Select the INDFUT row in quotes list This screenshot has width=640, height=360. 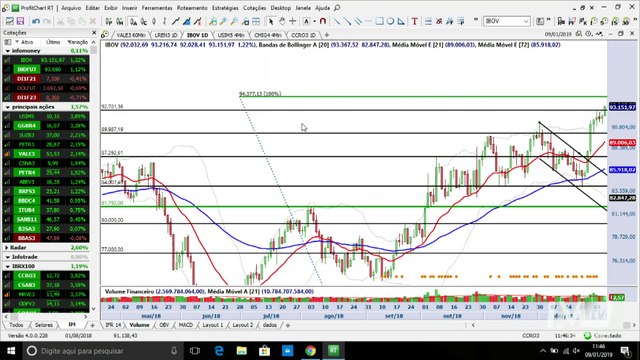coord(46,69)
